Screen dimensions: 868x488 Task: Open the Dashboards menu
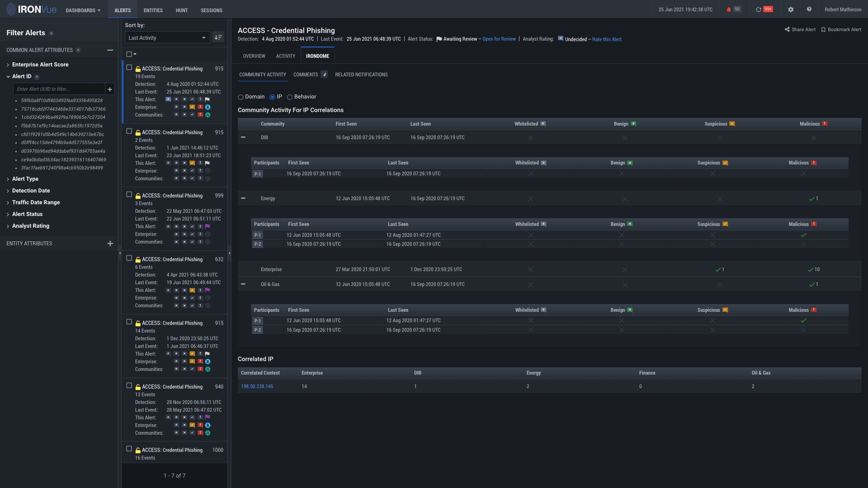(83, 10)
